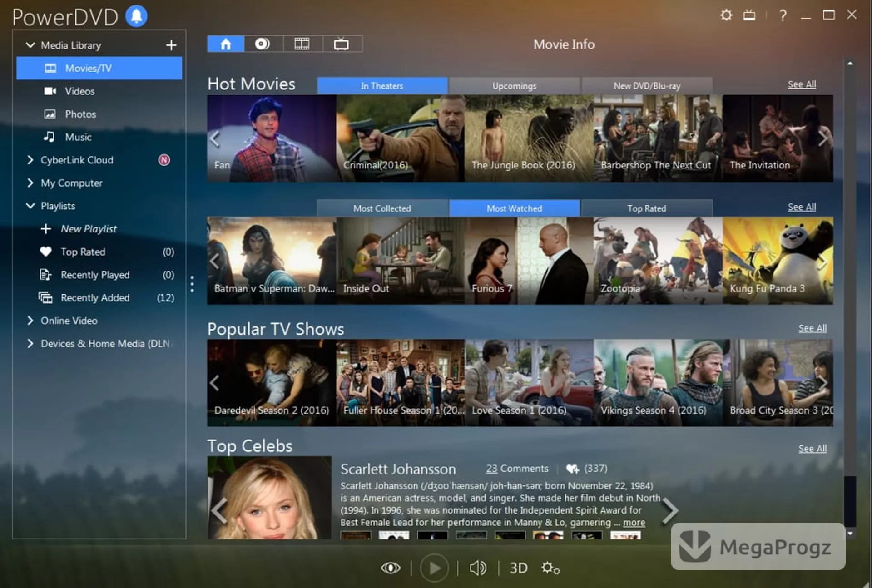Click the N badge beside CyberLink Cloud

(x=164, y=160)
